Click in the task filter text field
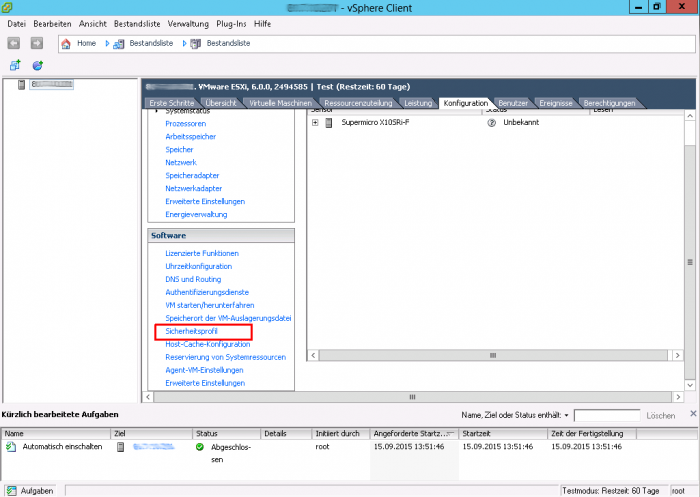Screen dimensions: 700x497 607,415
